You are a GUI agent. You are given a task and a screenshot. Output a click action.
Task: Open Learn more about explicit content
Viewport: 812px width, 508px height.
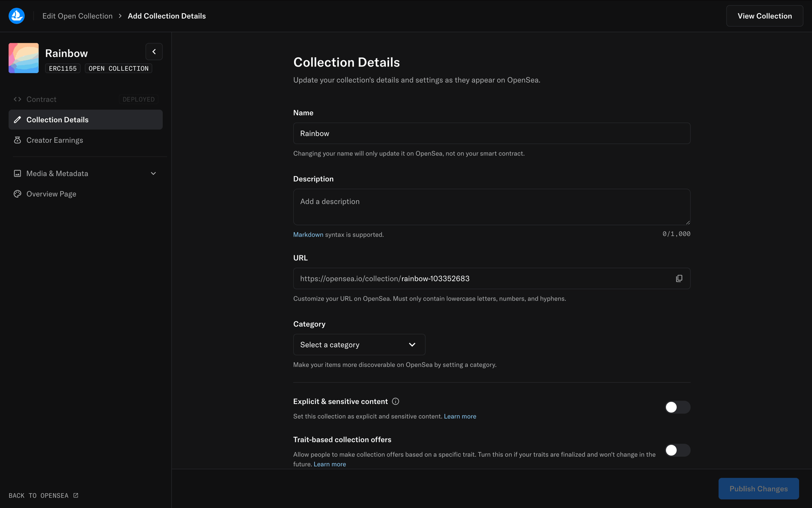click(460, 417)
